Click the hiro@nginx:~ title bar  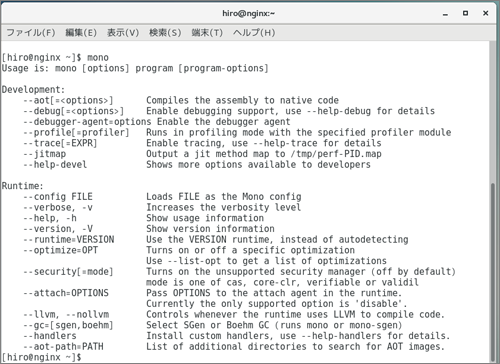click(249, 14)
